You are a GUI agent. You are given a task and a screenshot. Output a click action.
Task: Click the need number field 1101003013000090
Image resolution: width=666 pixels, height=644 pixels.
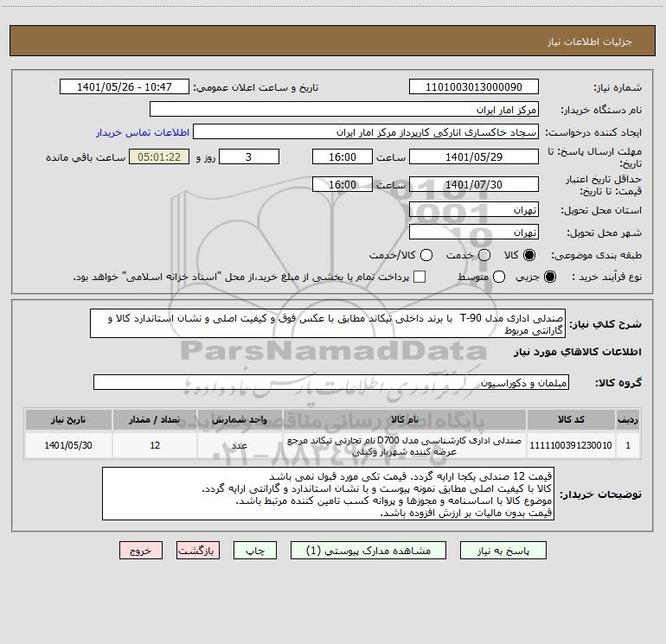click(474, 87)
